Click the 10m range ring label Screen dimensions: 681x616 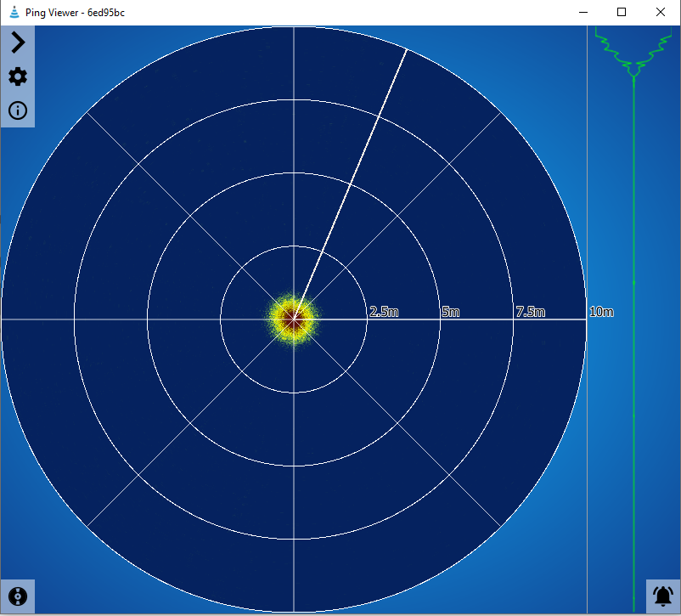(x=602, y=311)
